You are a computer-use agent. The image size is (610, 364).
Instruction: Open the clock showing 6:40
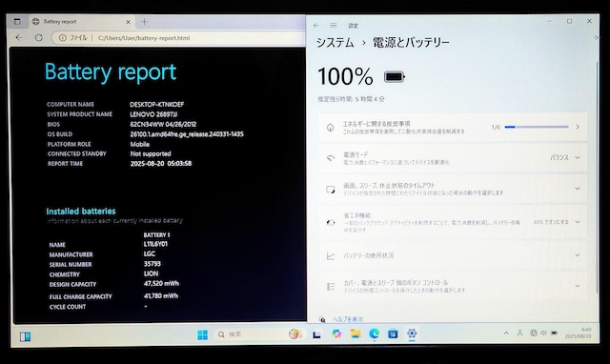(579, 333)
